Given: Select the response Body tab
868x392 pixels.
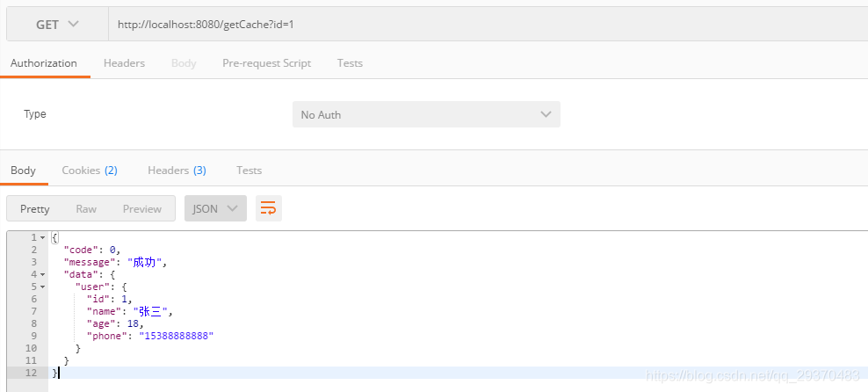Looking at the screenshot, I should (23, 171).
